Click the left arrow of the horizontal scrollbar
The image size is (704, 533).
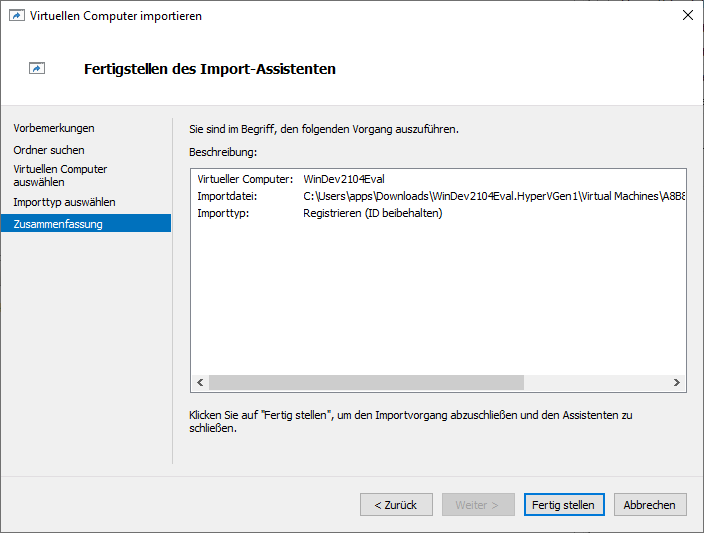(x=200, y=383)
